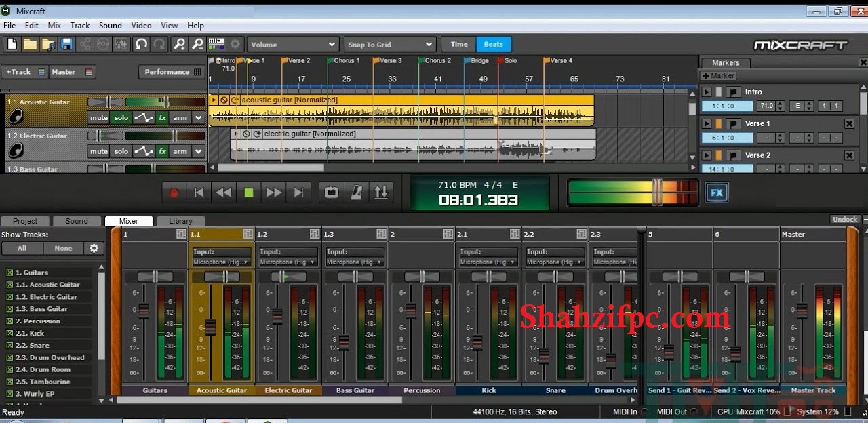Solo the Acoustic Guitar track
The height and width of the screenshot is (423, 868).
click(121, 117)
